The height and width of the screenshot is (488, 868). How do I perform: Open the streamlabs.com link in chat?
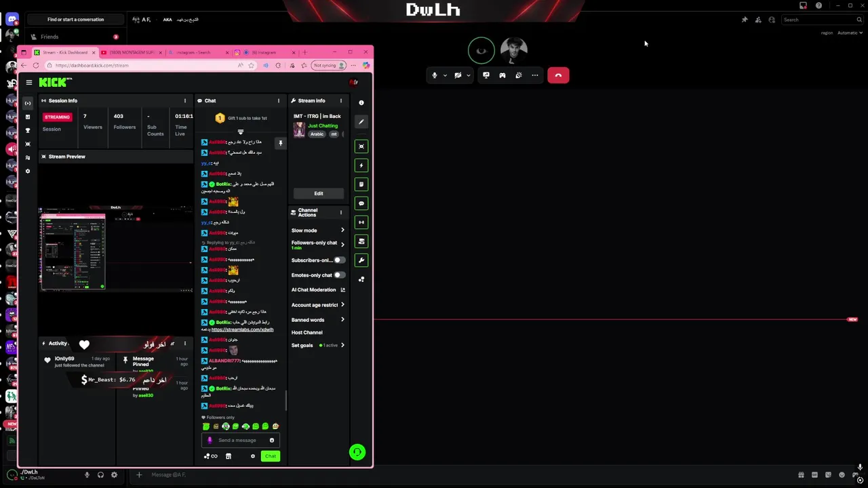click(x=242, y=329)
